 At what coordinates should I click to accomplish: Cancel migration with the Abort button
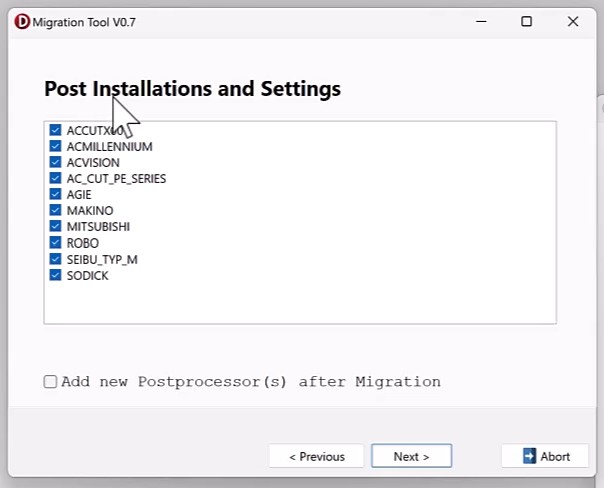pyautogui.click(x=545, y=456)
